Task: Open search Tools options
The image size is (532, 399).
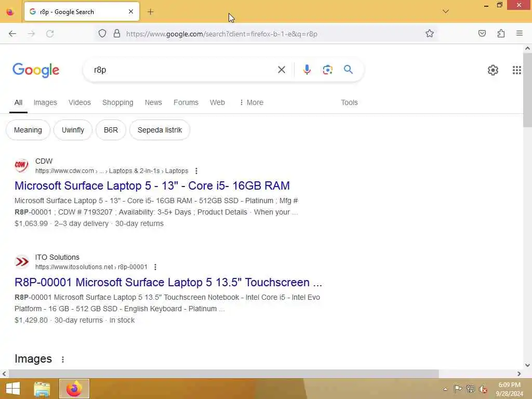Action: (349, 102)
